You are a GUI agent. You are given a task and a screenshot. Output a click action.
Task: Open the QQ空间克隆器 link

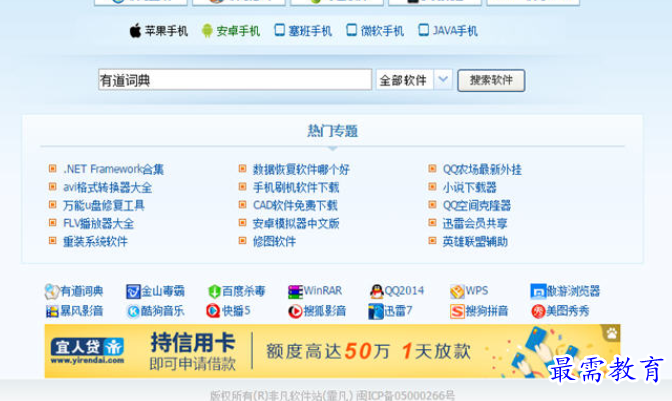477,205
